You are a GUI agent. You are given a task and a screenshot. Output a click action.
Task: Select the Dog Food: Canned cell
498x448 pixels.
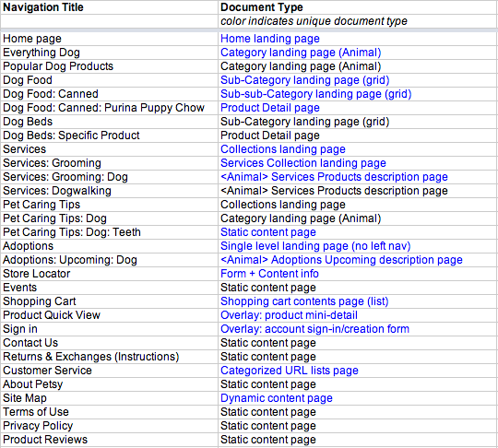point(109,94)
